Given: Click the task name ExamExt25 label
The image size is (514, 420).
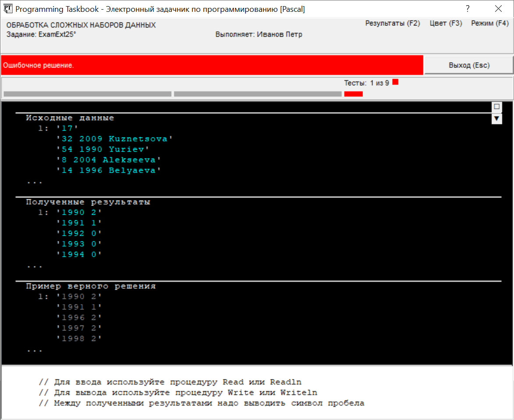Looking at the screenshot, I should click(41, 35).
